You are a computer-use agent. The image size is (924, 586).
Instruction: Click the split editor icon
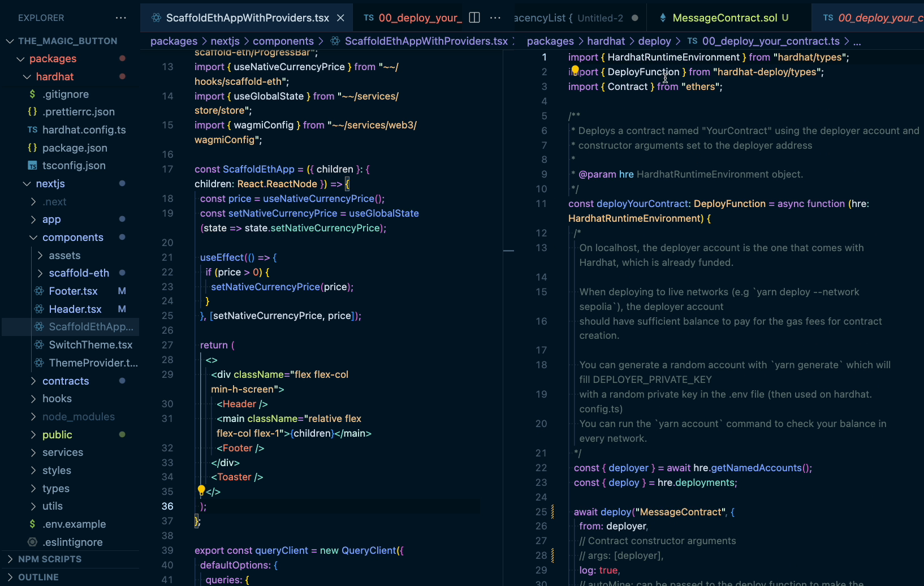pos(475,18)
